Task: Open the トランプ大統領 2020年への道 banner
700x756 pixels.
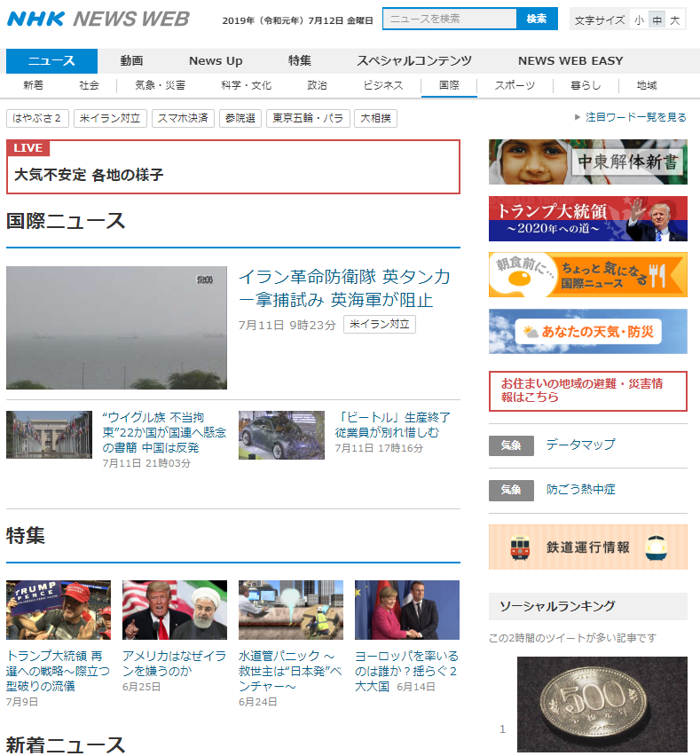Action: [x=587, y=218]
